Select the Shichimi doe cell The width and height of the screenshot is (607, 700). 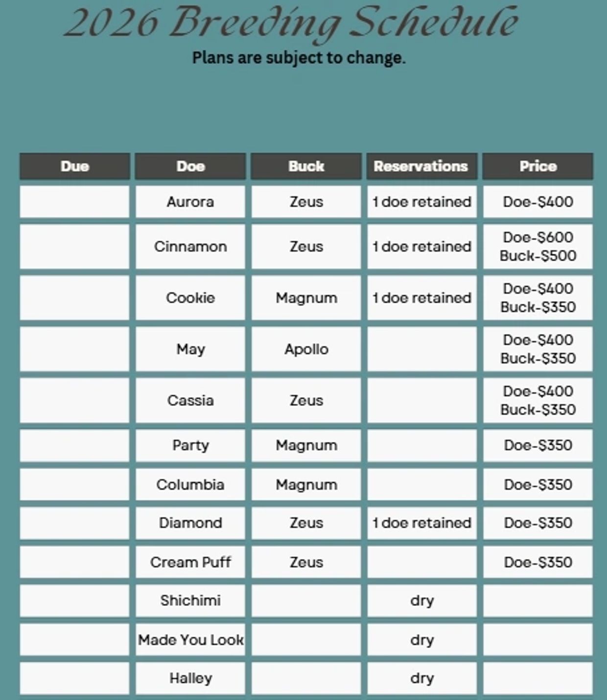click(190, 601)
